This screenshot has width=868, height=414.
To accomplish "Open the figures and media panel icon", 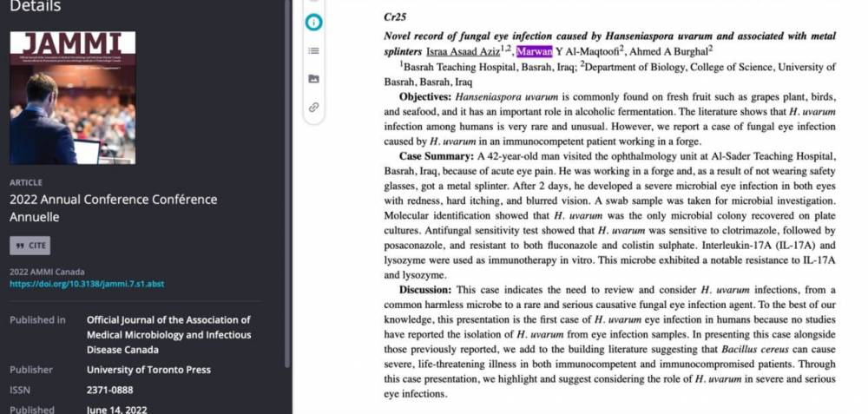I will coord(313,79).
